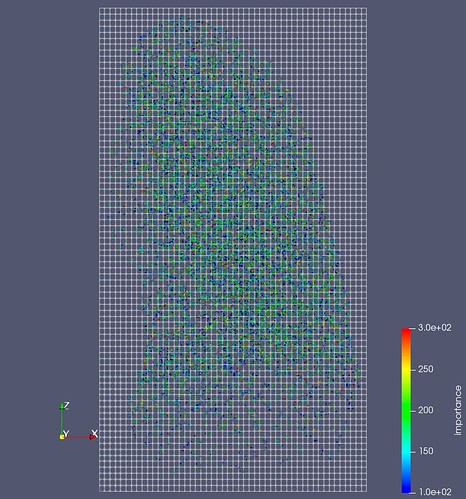Viewport: 466px width, 499px height.
Task: Click the Z label on orientation axes
Action: (x=67, y=405)
